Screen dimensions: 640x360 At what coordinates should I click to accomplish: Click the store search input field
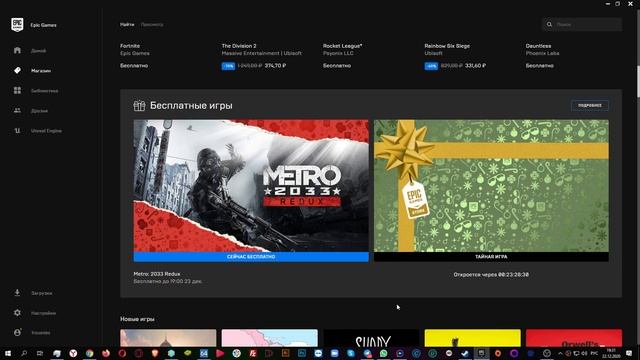[x=582, y=24]
